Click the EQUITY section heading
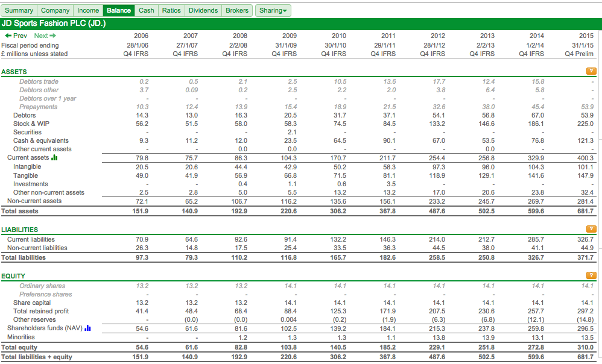Image resolution: width=602 pixels, height=364 pixels. coord(13,276)
